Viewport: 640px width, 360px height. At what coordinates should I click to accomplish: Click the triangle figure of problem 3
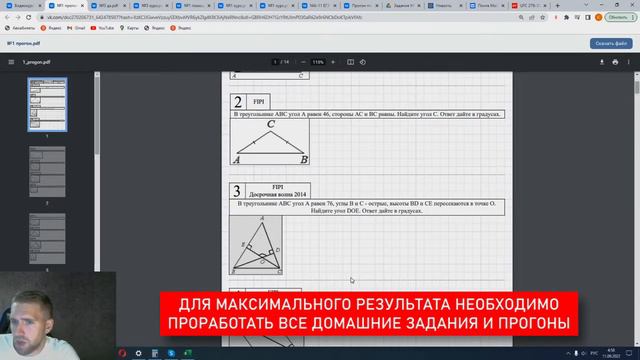(x=256, y=245)
